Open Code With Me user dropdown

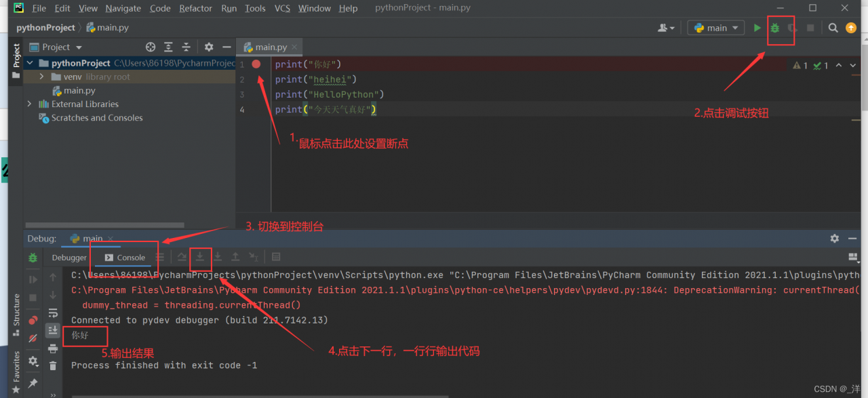coord(667,28)
